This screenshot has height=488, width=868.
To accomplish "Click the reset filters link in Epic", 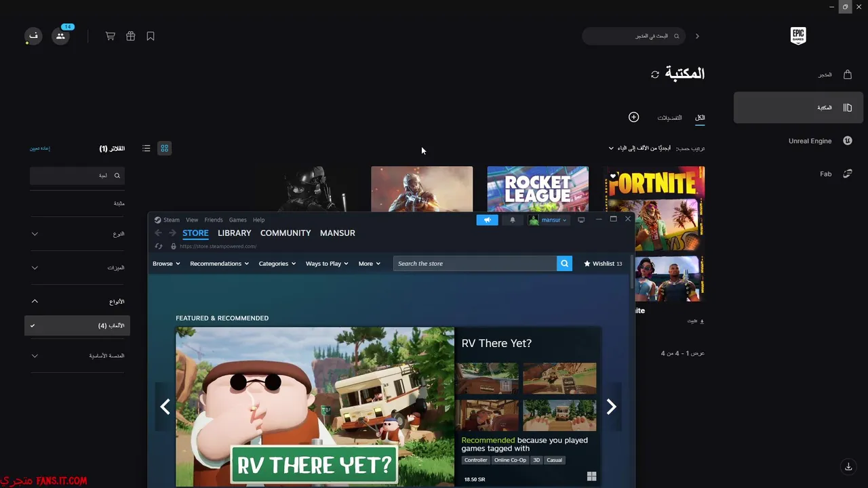I will pos(40,148).
